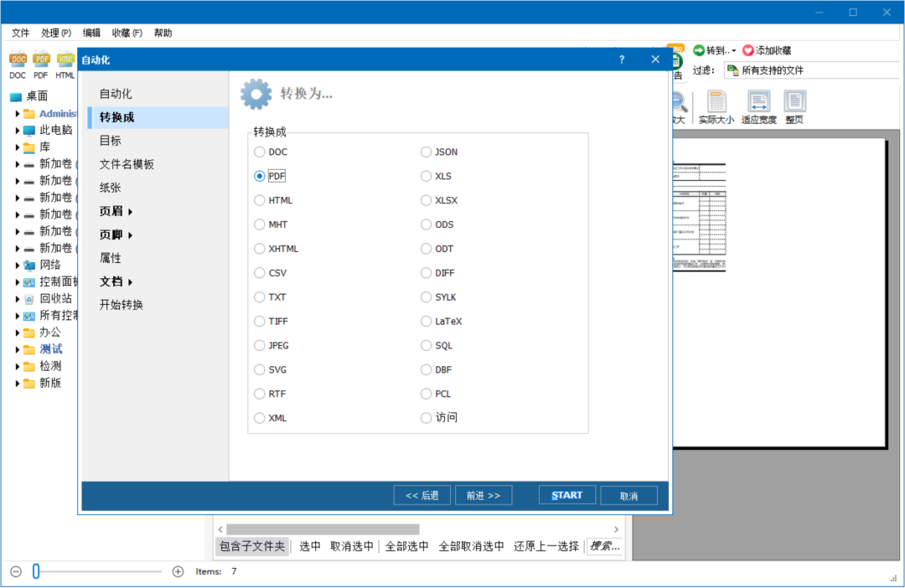This screenshot has height=588, width=905.
Task: Click the document preview page thumbnail
Action: pos(779,292)
